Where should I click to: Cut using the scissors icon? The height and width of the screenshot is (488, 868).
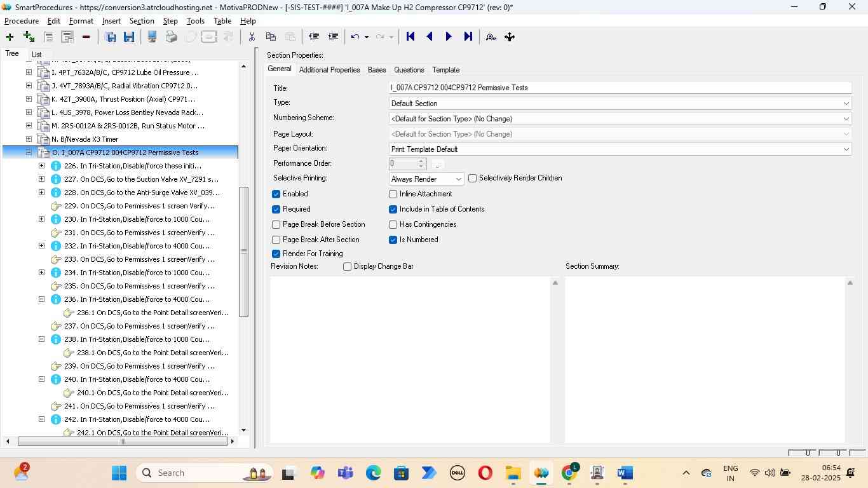click(252, 37)
